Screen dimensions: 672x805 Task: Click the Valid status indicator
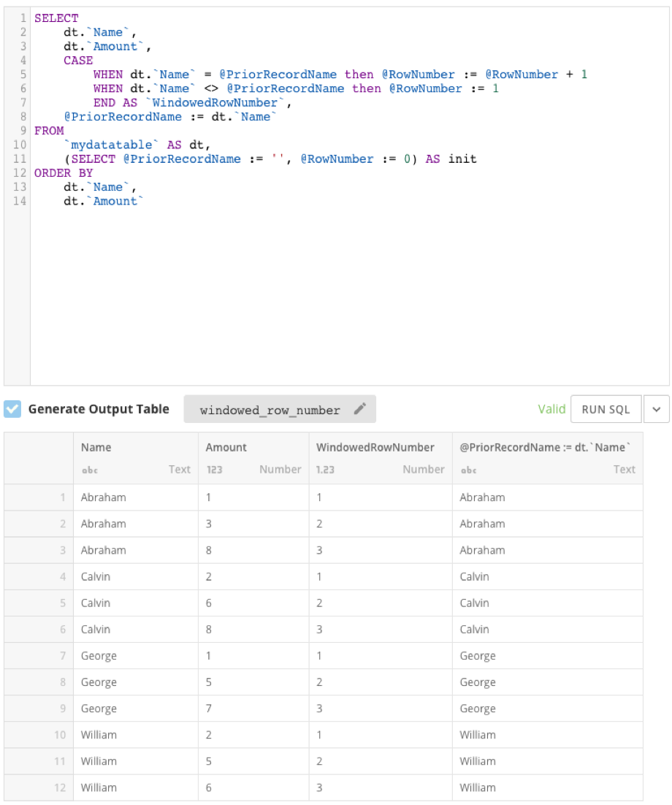pos(551,409)
